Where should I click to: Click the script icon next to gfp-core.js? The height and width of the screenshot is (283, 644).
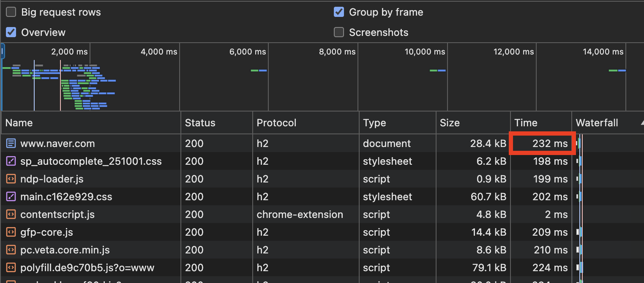[x=11, y=232]
